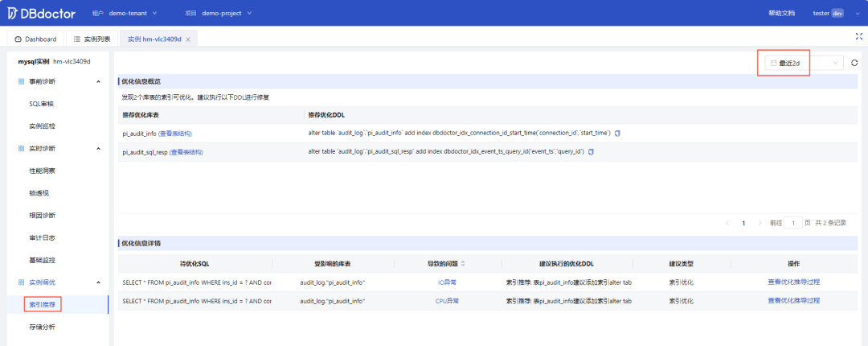This screenshot has height=346, width=868.
Task: Collapse the 事前诊断 menu group
Action: click(x=99, y=81)
